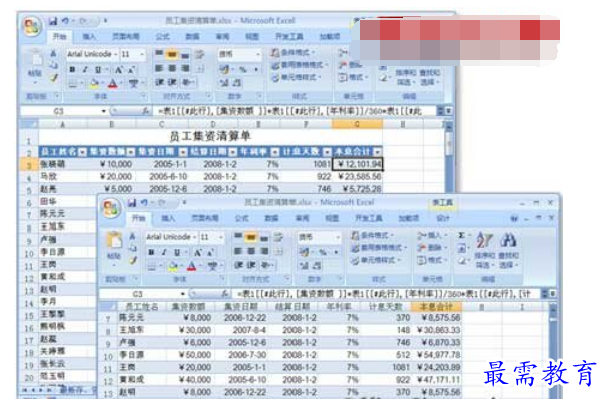Open 设计 table tools tab in front window
This screenshot has width=605, height=405.
coord(443,218)
